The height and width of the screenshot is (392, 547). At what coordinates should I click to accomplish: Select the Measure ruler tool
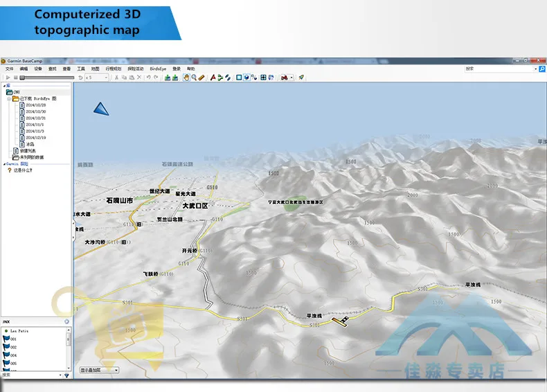(x=201, y=78)
